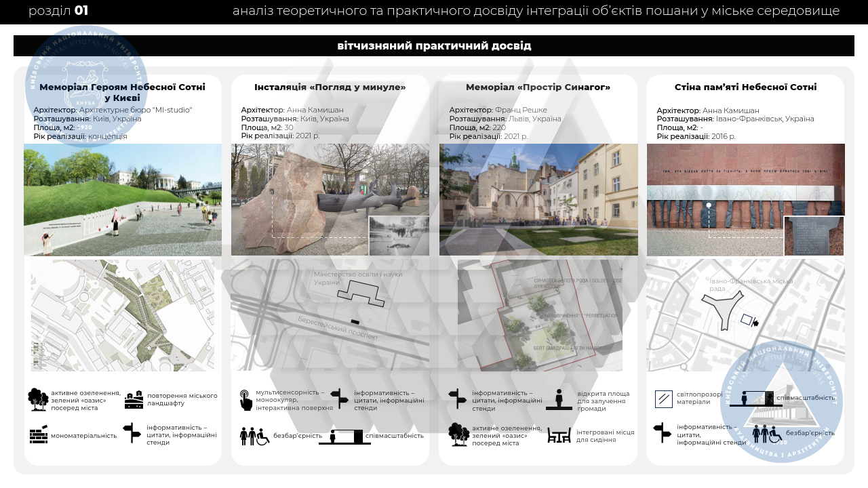Click the map label 'Міністерство освіти і науки України'
Viewport: 868px width, 488px height.
pyautogui.click(x=358, y=278)
